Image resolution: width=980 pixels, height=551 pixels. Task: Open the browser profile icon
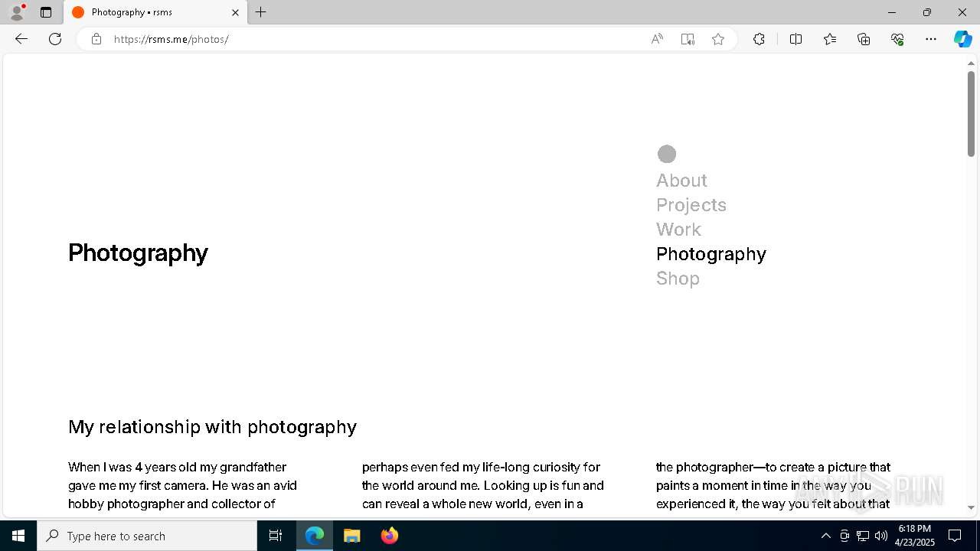pos(17,12)
